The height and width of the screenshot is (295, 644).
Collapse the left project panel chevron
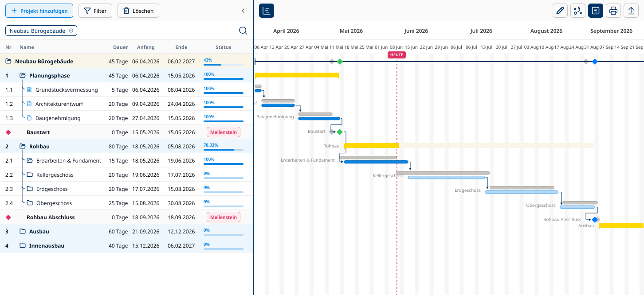243,11
